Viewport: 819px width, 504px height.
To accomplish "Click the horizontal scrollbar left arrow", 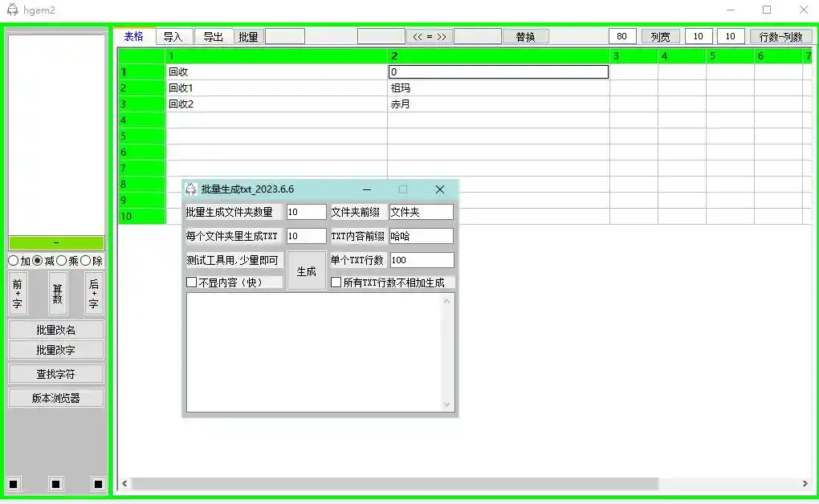I will click(x=124, y=484).
